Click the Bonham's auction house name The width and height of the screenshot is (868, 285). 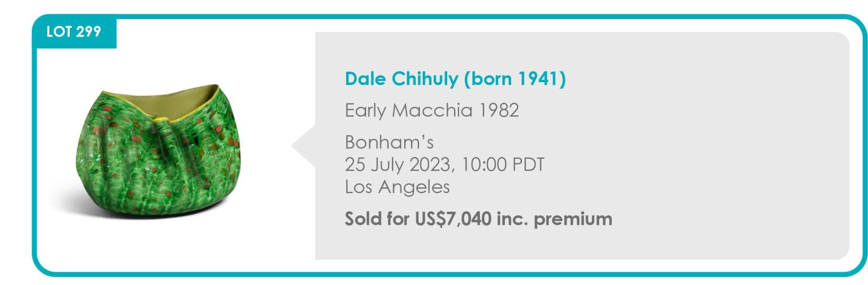click(389, 142)
